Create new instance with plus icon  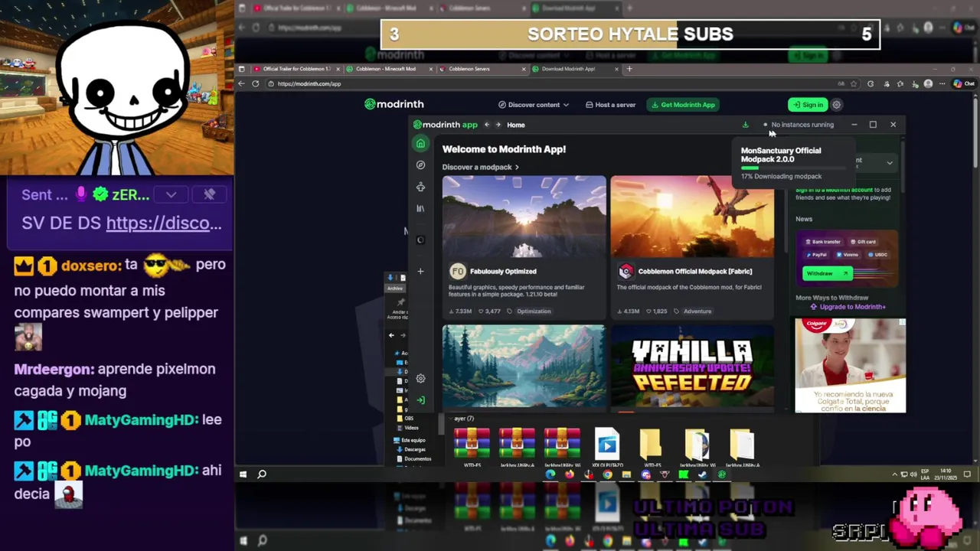pos(420,271)
